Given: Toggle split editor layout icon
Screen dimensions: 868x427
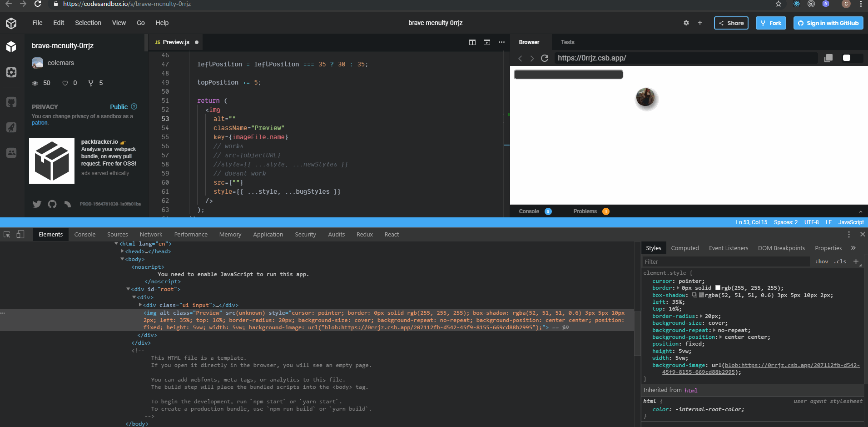Looking at the screenshot, I should [472, 42].
